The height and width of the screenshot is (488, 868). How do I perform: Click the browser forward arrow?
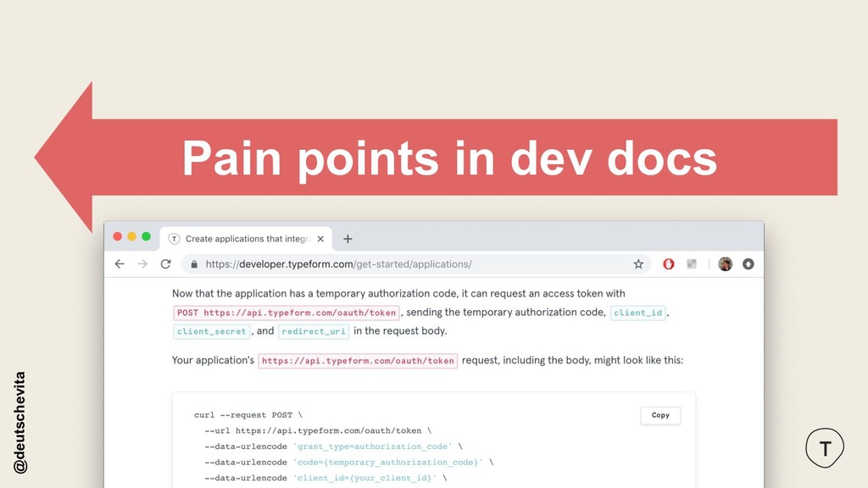click(142, 264)
